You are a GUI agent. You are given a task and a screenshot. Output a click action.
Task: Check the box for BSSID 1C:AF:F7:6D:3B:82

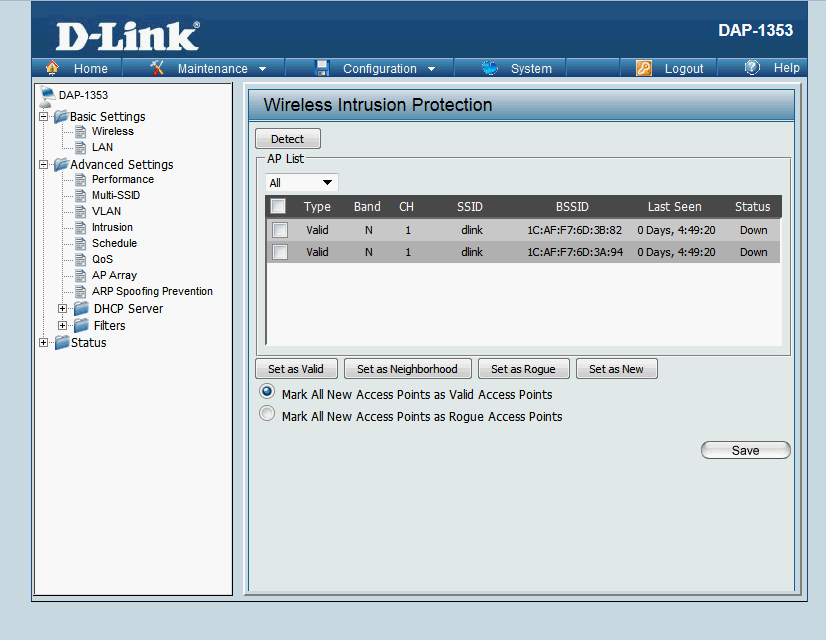(280, 230)
